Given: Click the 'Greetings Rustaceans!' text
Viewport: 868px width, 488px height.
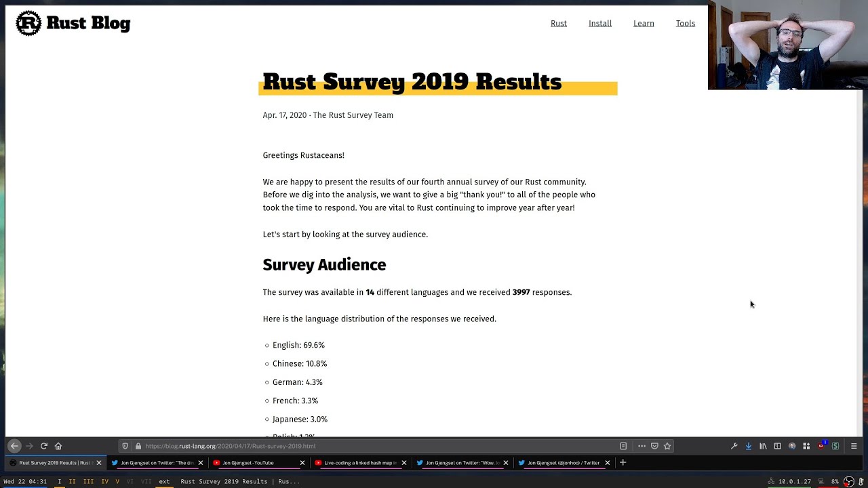Looking at the screenshot, I should [x=303, y=155].
